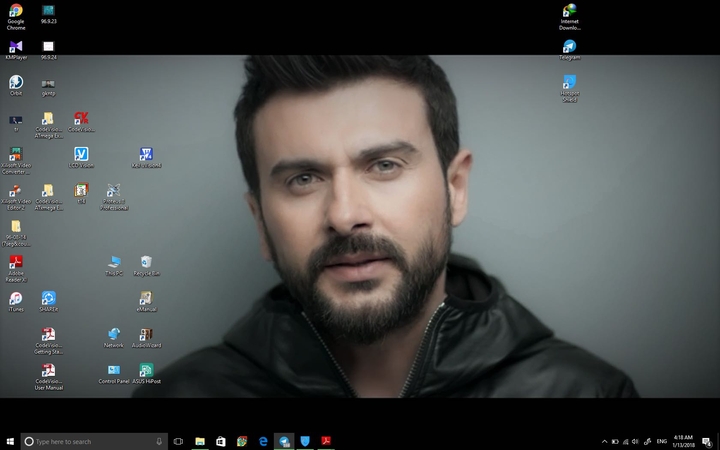The width and height of the screenshot is (720, 450).
Task: Open File Explorer from the taskbar
Action: 200,441
